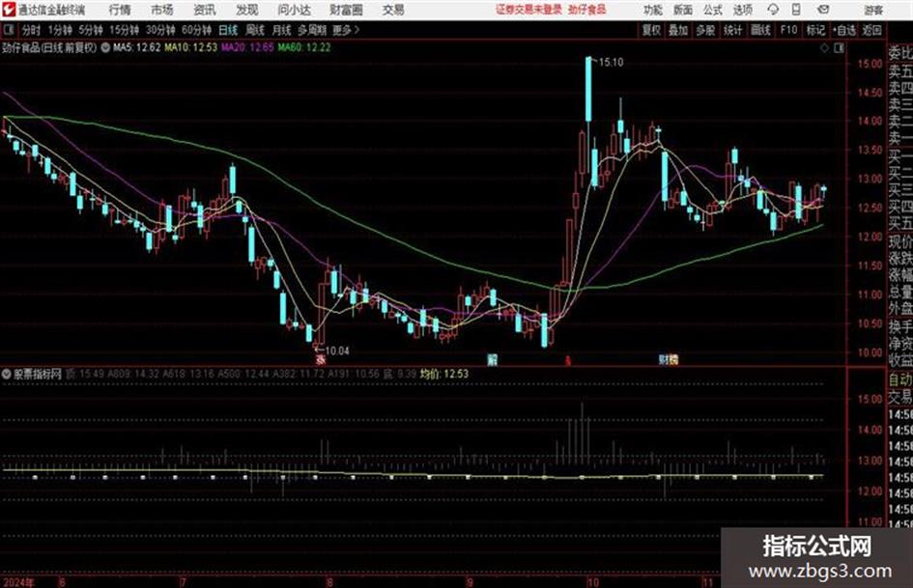Add stock via the +自选 button
913x588 pixels.
click(844, 30)
